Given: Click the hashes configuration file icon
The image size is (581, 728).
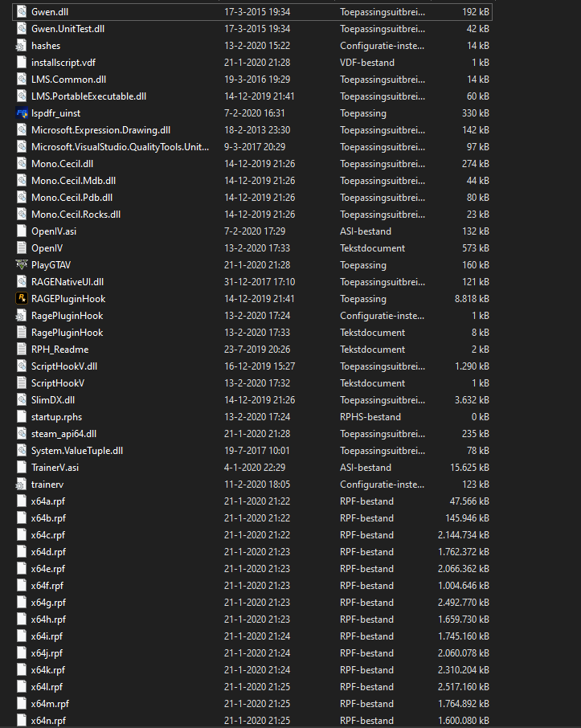Looking at the screenshot, I should tap(21, 46).
